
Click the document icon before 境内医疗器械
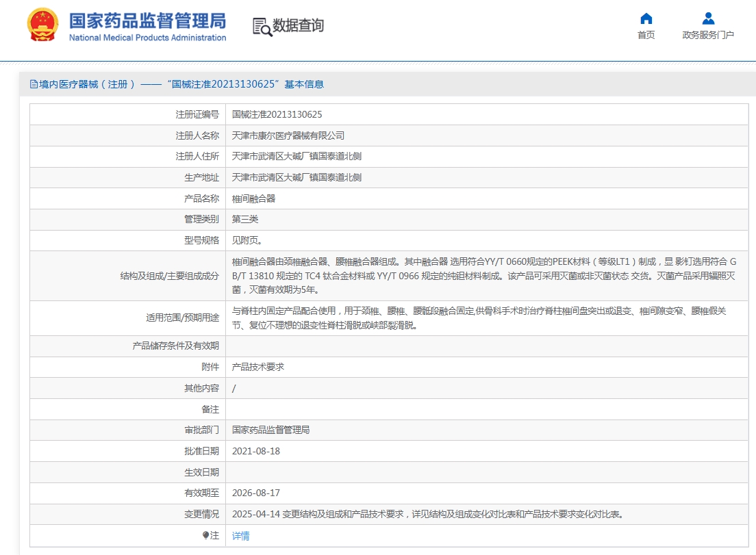click(34, 84)
